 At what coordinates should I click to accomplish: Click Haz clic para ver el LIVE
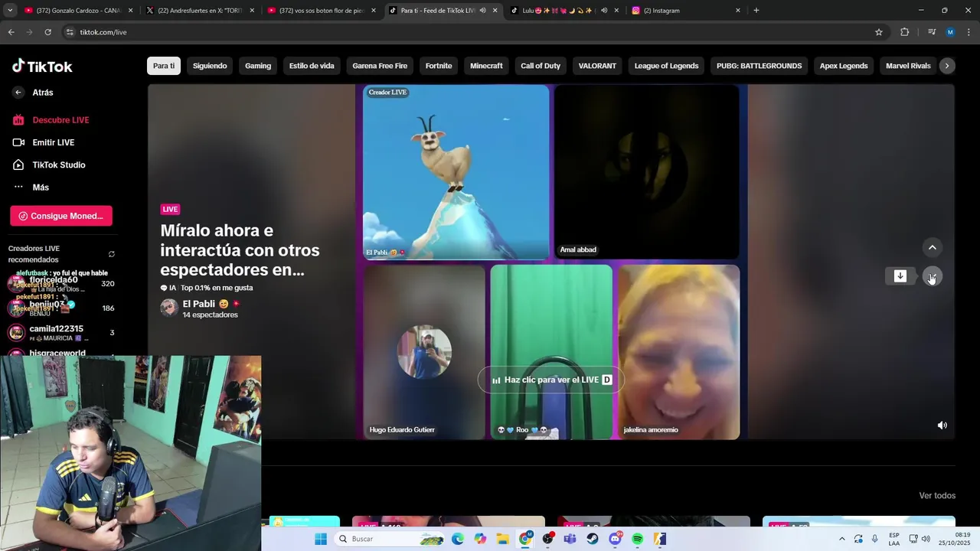(x=551, y=380)
